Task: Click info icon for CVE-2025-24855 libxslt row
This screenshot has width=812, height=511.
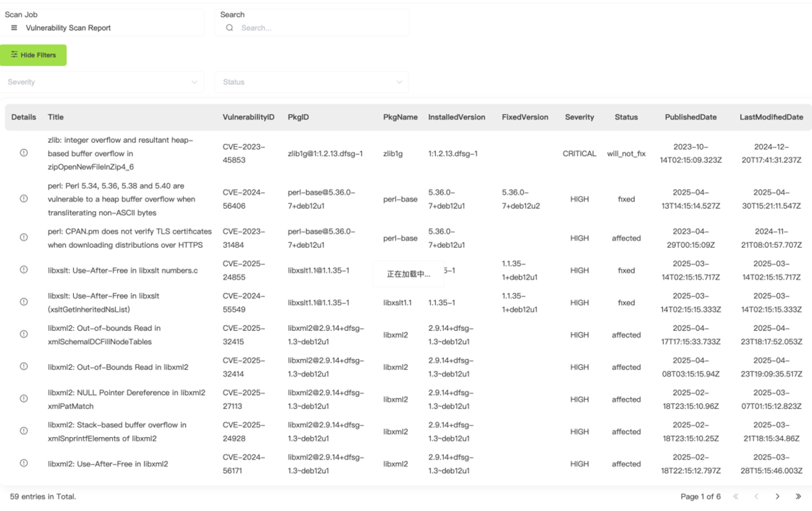Action: 24,270
